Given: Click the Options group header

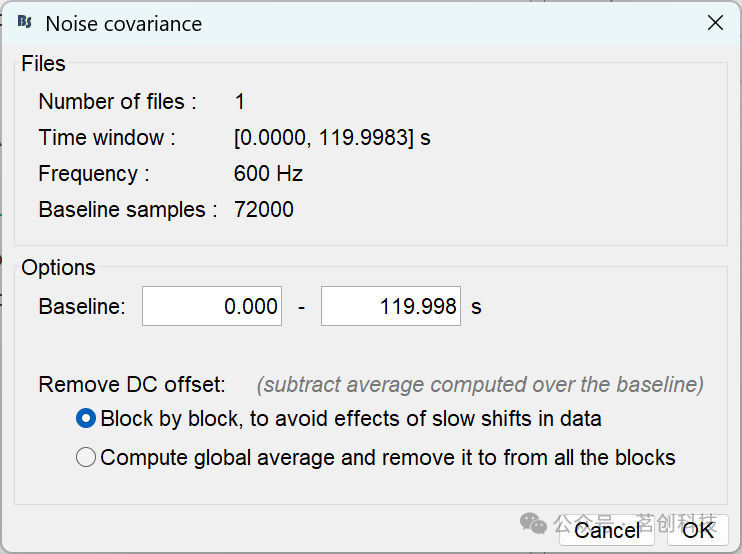Looking at the screenshot, I should pyautogui.click(x=58, y=268).
